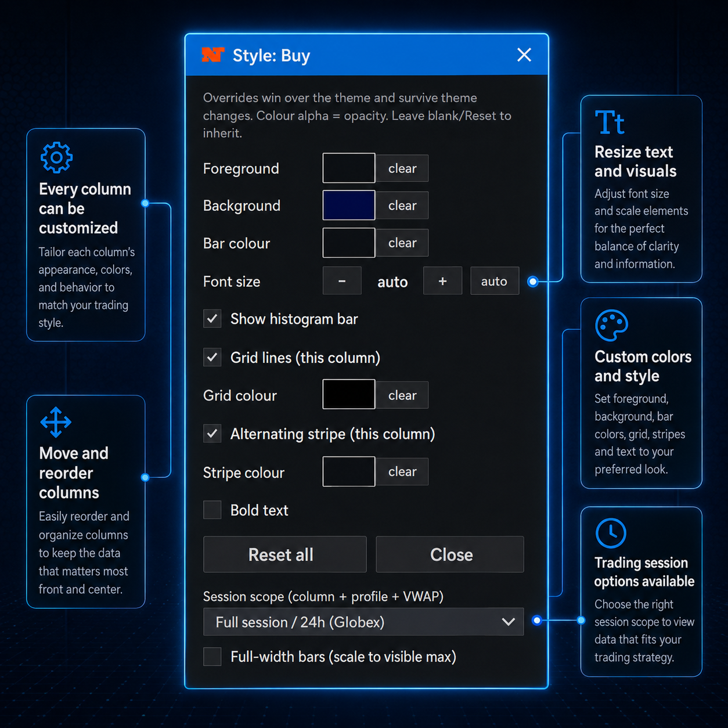Clear the Foreground colour
The image size is (728, 728).
point(402,168)
